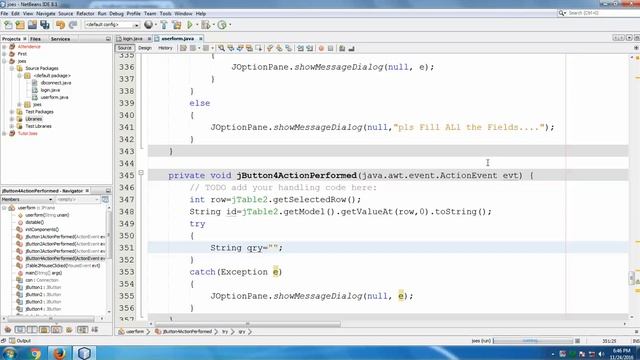Toggle Sort by Name in Navigator bottom bar
This screenshot has width=640, height=360.
click(x=82, y=329)
